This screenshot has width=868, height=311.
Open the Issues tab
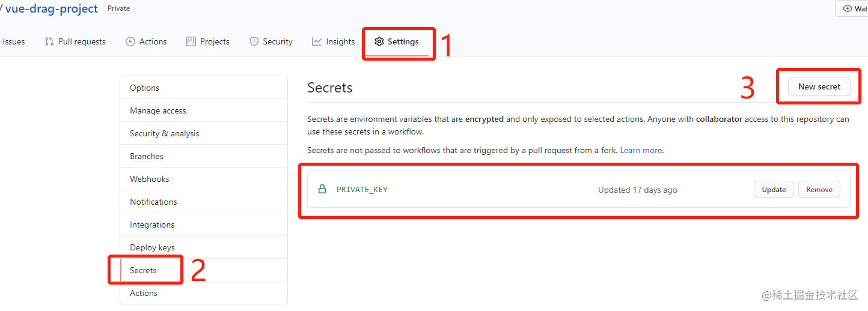point(14,41)
